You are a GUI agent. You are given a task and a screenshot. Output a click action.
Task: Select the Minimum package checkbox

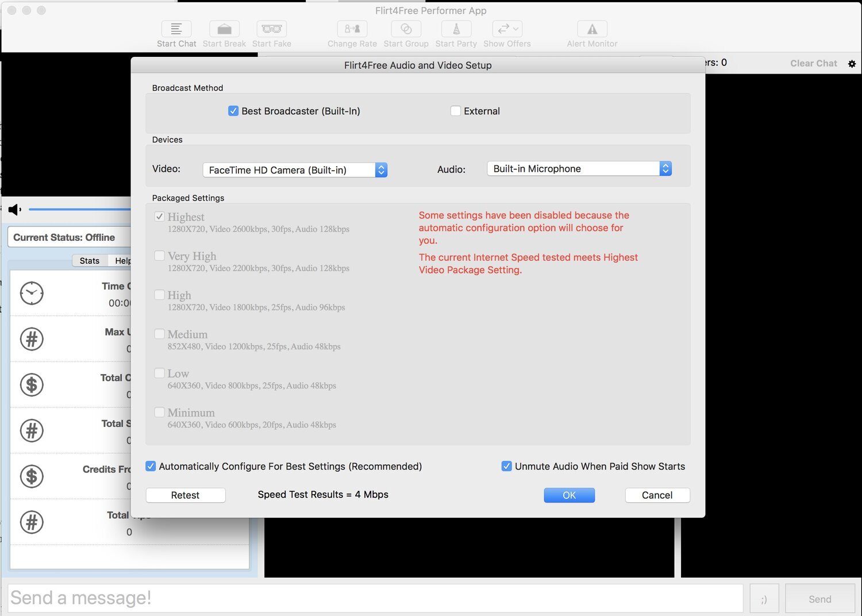click(159, 412)
